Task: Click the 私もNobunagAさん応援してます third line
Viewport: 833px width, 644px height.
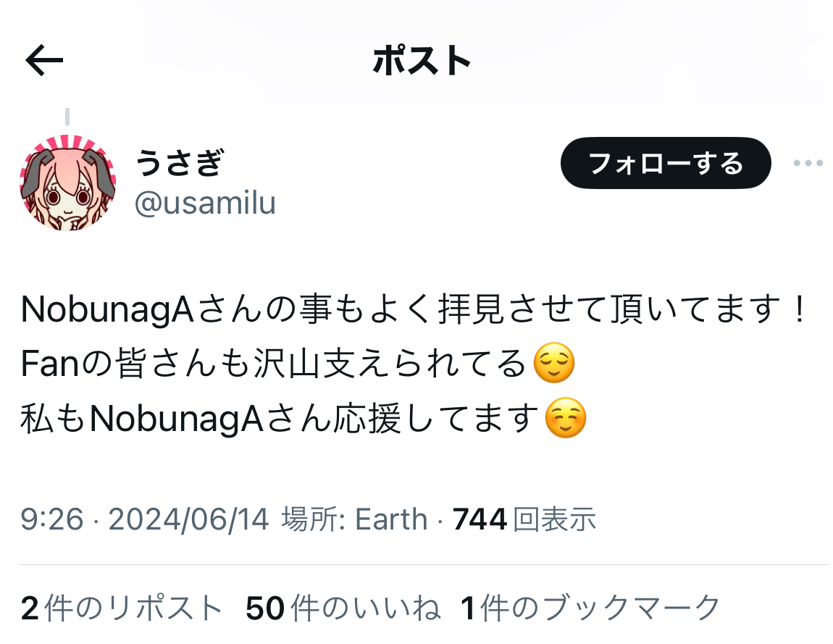Action: [x=280, y=418]
